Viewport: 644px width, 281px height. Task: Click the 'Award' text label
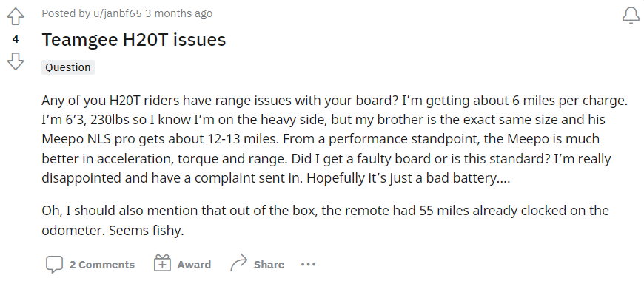[x=194, y=265]
